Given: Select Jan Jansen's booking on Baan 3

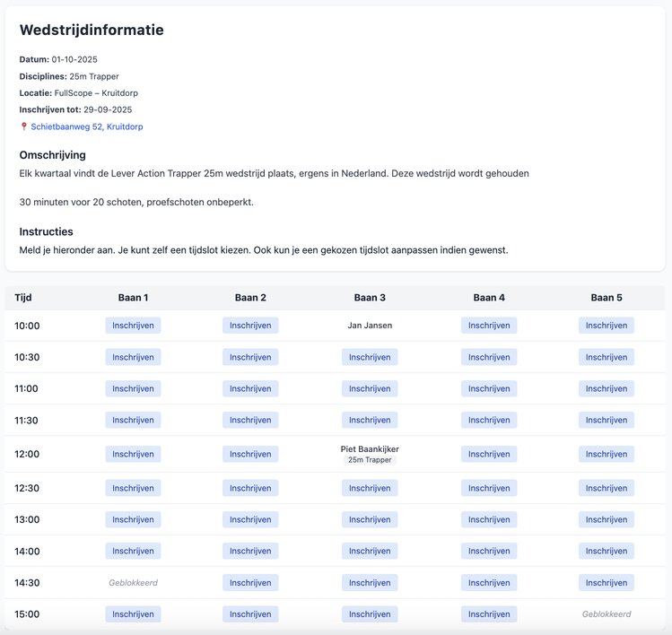Looking at the screenshot, I should [x=370, y=326].
